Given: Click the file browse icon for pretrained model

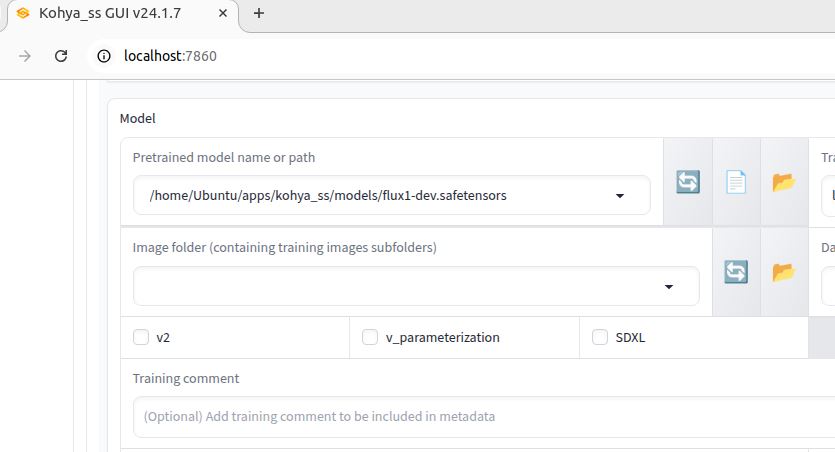Looking at the screenshot, I should pyautogui.click(x=736, y=182).
